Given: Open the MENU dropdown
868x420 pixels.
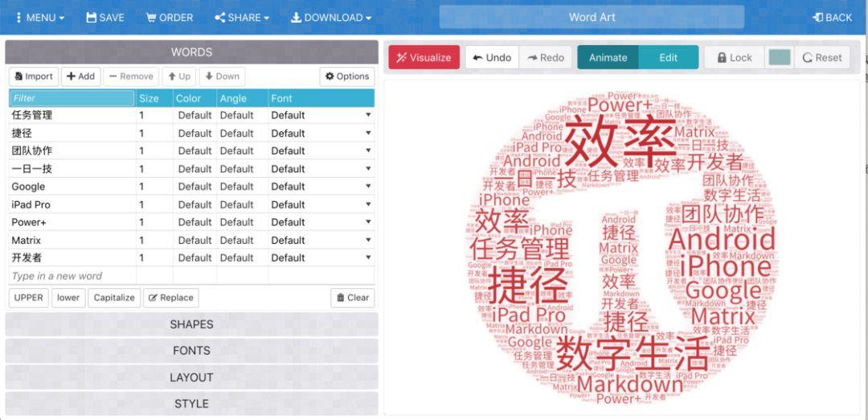Looking at the screenshot, I should tap(39, 18).
